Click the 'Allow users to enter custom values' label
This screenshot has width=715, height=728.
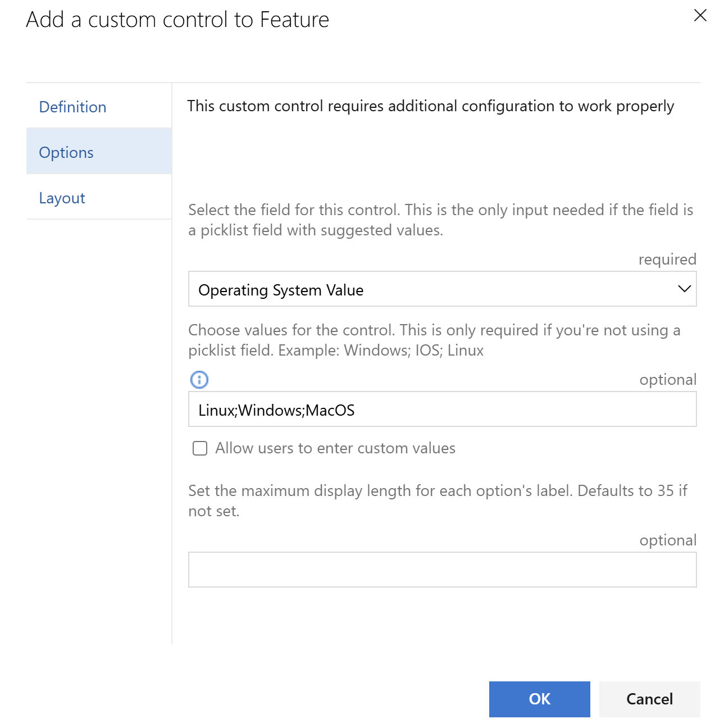coord(335,448)
